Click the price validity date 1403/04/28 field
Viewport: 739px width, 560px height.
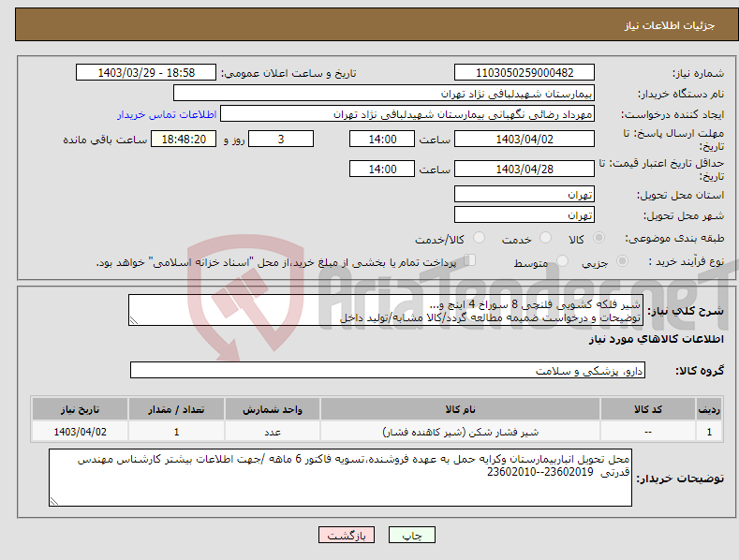click(x=525, y=169)
